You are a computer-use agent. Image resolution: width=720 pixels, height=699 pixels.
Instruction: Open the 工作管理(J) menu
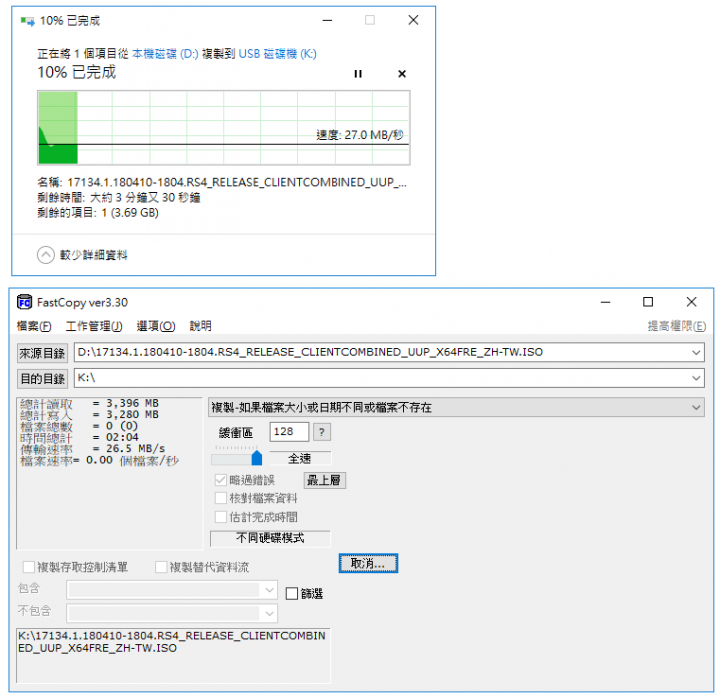click(94, 326)
